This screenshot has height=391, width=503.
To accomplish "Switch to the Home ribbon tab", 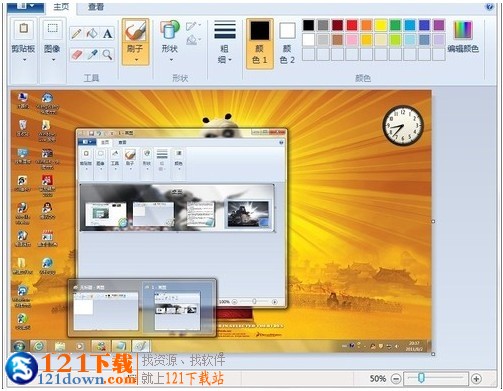I will click(61, 6).
